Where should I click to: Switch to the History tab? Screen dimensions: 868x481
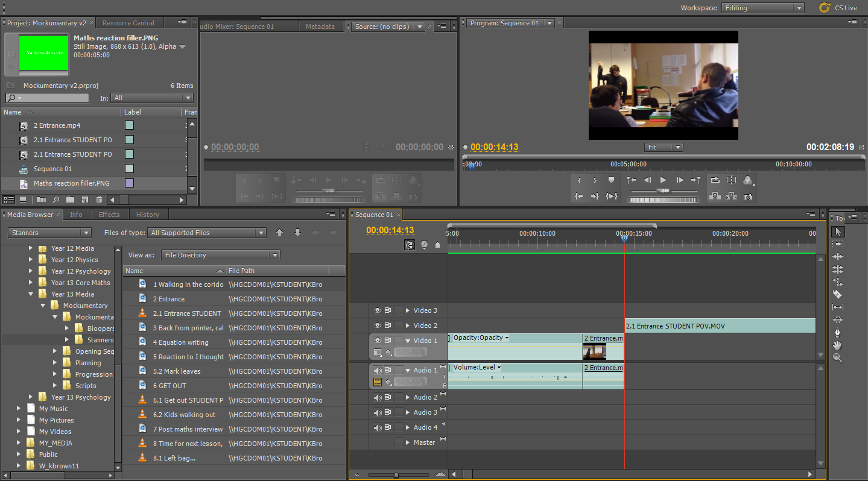pyautogui.click(x=148, y=215)
